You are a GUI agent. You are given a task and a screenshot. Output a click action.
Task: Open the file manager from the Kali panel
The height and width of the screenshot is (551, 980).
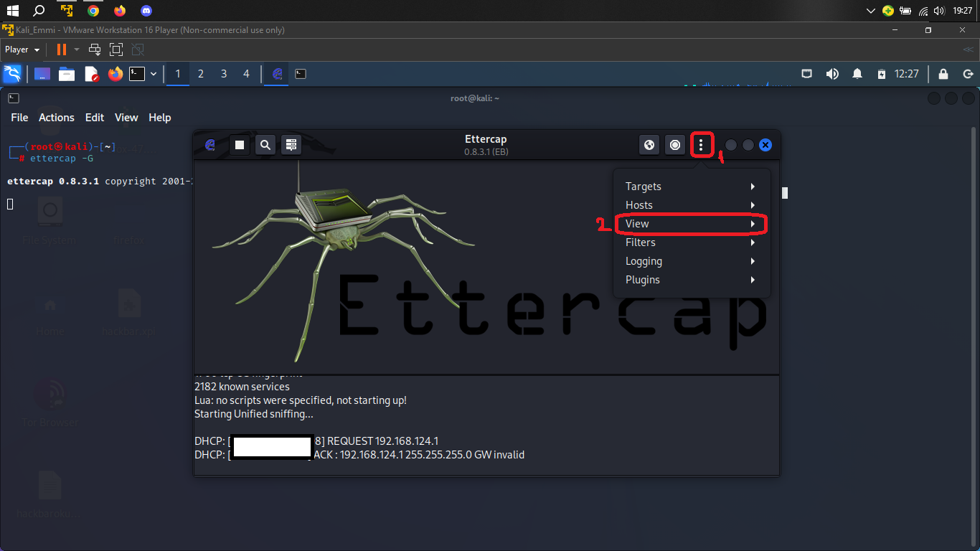[67, 74]
